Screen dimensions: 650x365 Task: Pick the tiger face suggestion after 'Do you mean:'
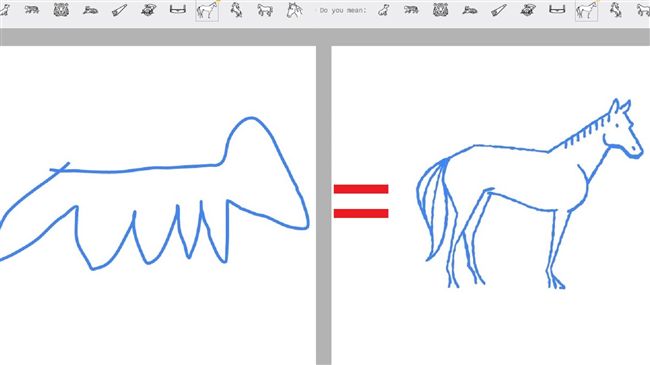pyautogui.click(x=440, y=10)
